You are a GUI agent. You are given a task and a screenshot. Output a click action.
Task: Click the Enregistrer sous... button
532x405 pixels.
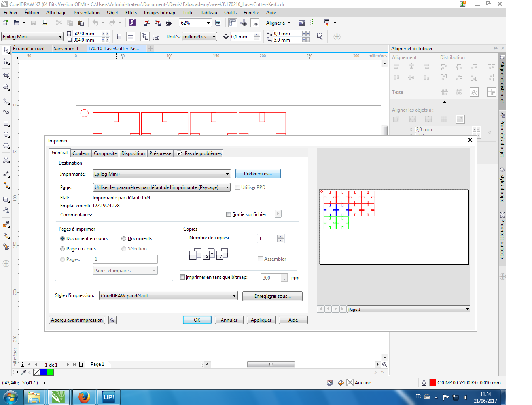(x=273, y=296)
